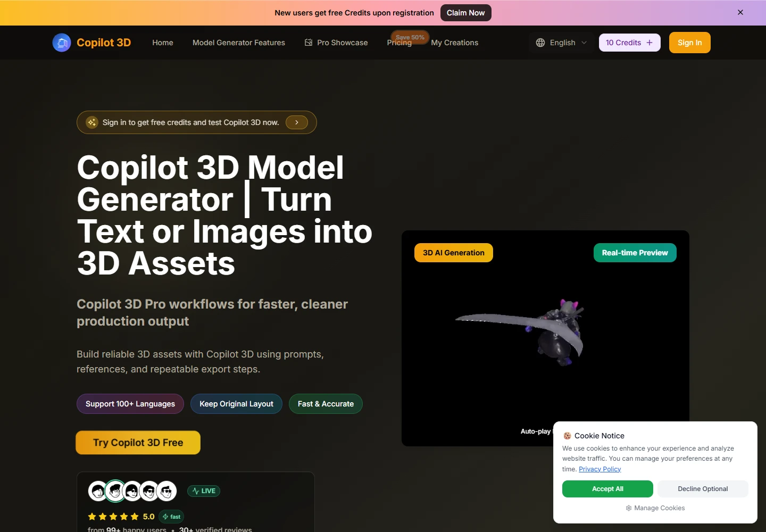766x532 pixels.
Task: Click the sparkle icon in the sign-in pill
Action: [92, 122]
